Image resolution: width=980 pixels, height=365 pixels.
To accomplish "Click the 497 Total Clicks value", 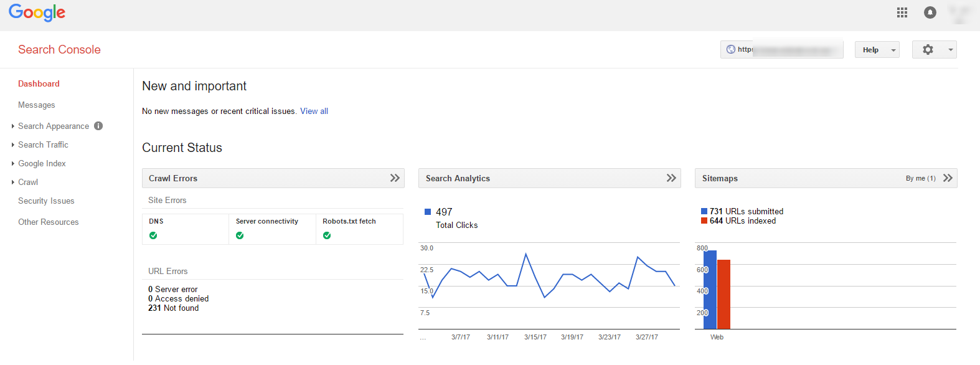I will coord(444,212).
